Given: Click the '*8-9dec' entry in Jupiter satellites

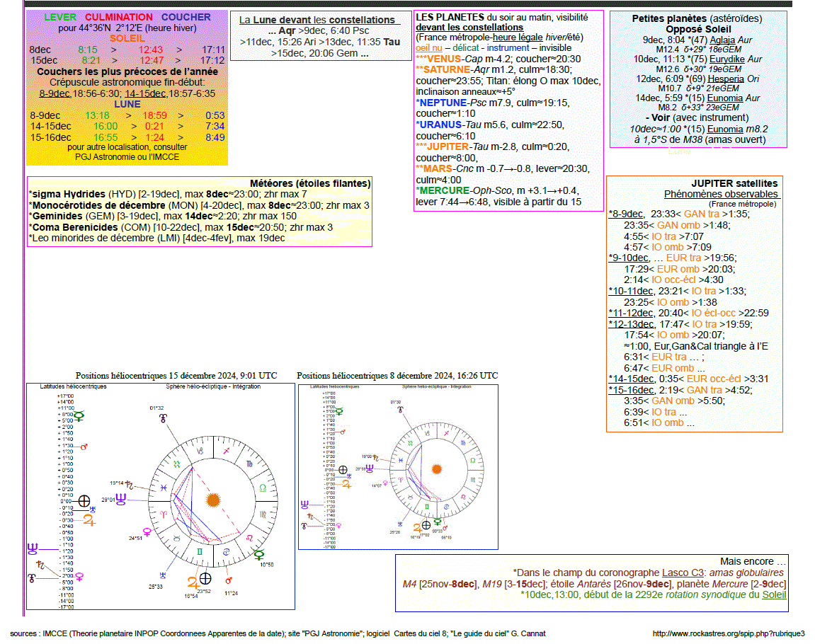Looking at the screenshot, I should click(x=626, y=214).
